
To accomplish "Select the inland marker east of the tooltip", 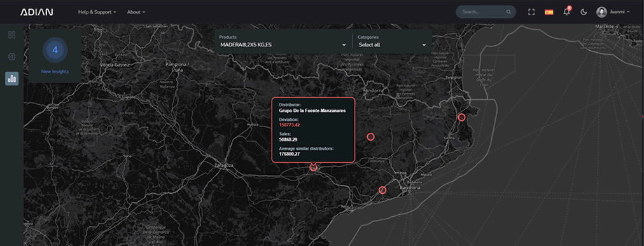I will coord(370,137).
